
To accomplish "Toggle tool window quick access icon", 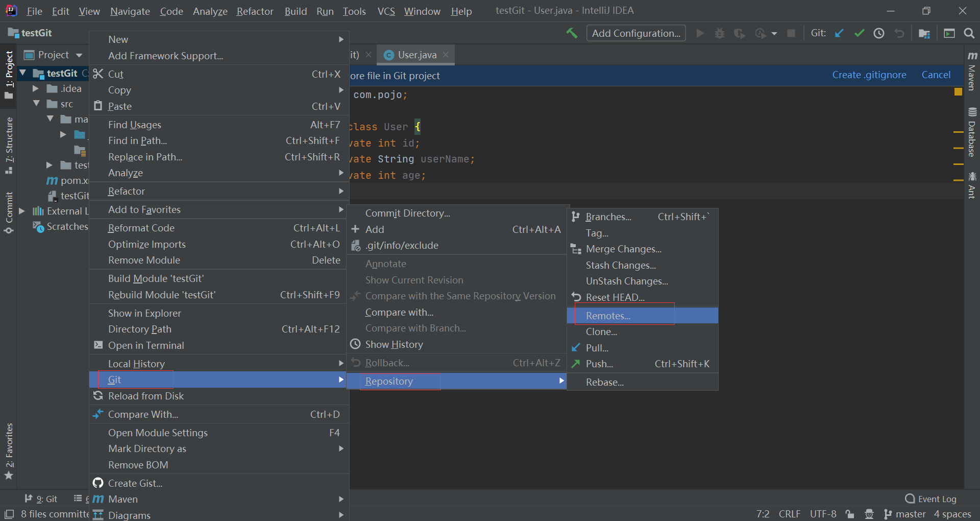I will [x=9, y=514].
